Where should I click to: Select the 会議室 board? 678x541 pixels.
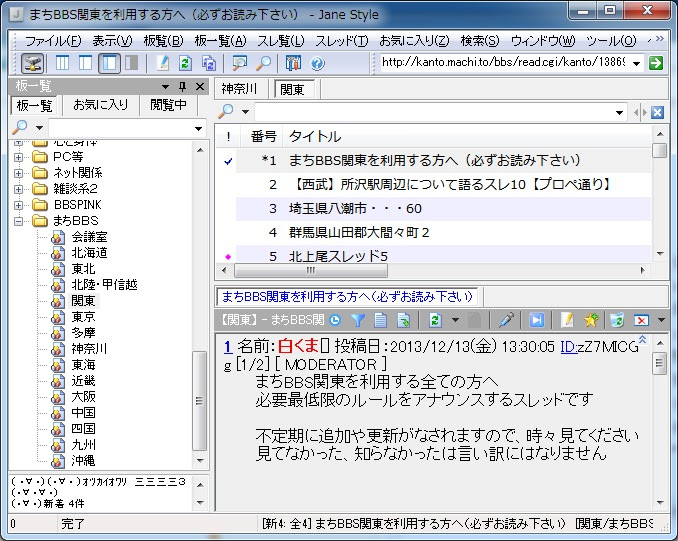pyautogui.click(x=90, y=237)
